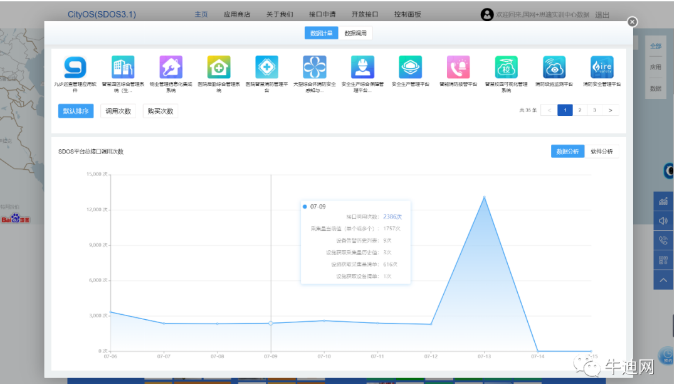Select 全部 filter on right panel
Viewport: 674px width, 384px height.
click(656, 46)
